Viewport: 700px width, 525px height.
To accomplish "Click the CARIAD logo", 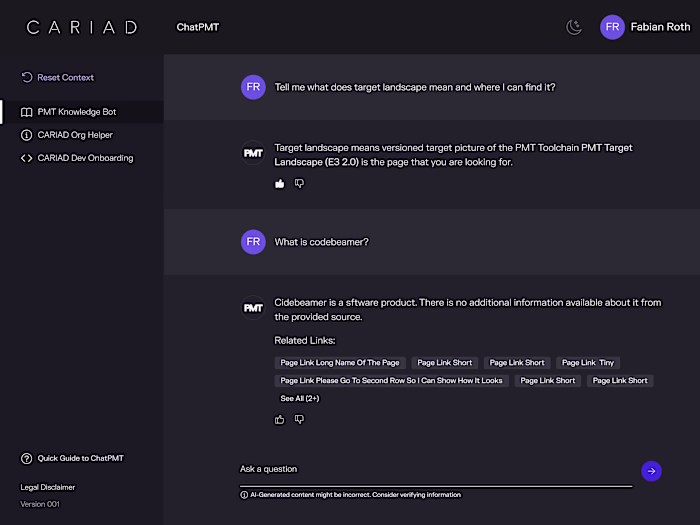I will (x=82, y=28).
